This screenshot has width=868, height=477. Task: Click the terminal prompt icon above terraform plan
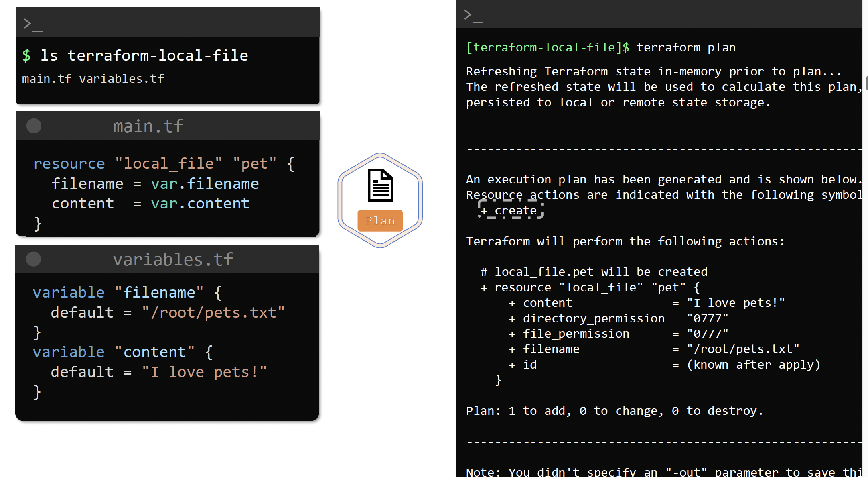click(473, 16)
